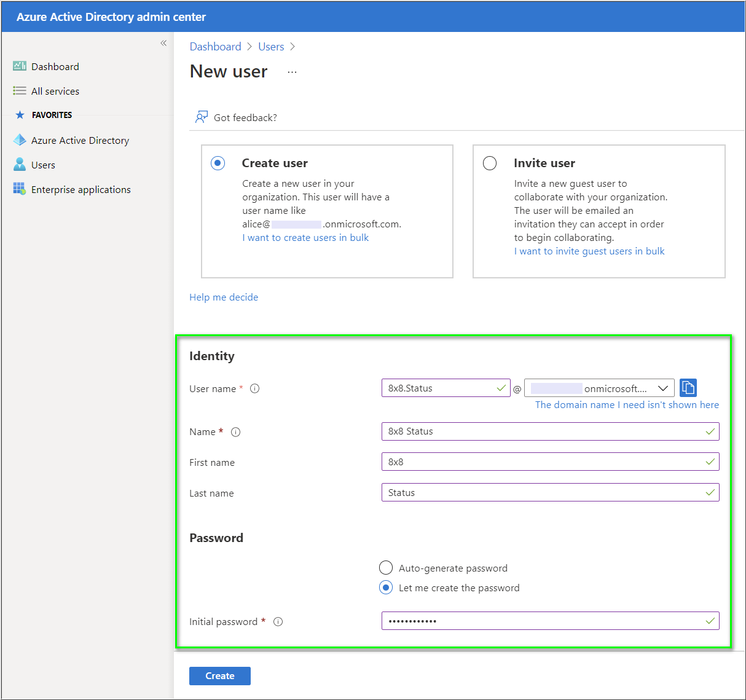Click the Favorites star icon
Screen dimensions: 746x700
(20, 115)
